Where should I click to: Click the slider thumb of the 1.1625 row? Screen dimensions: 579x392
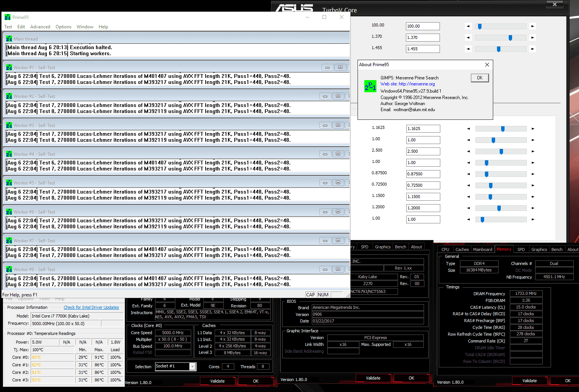[503, 129]
